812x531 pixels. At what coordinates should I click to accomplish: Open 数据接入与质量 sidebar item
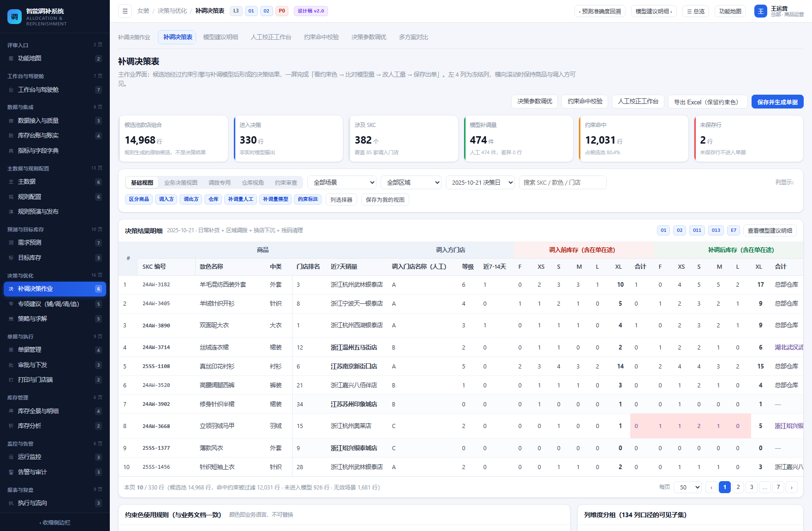point(55,121)
